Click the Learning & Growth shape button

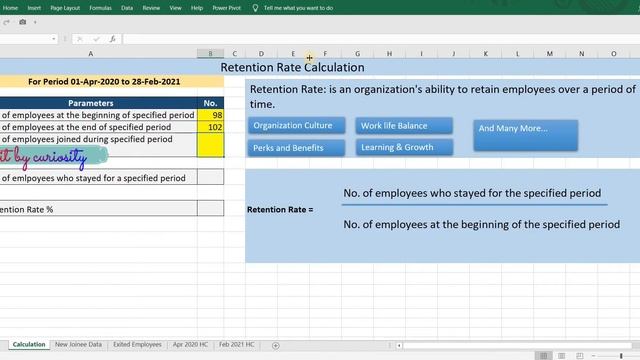pos(404,147)
